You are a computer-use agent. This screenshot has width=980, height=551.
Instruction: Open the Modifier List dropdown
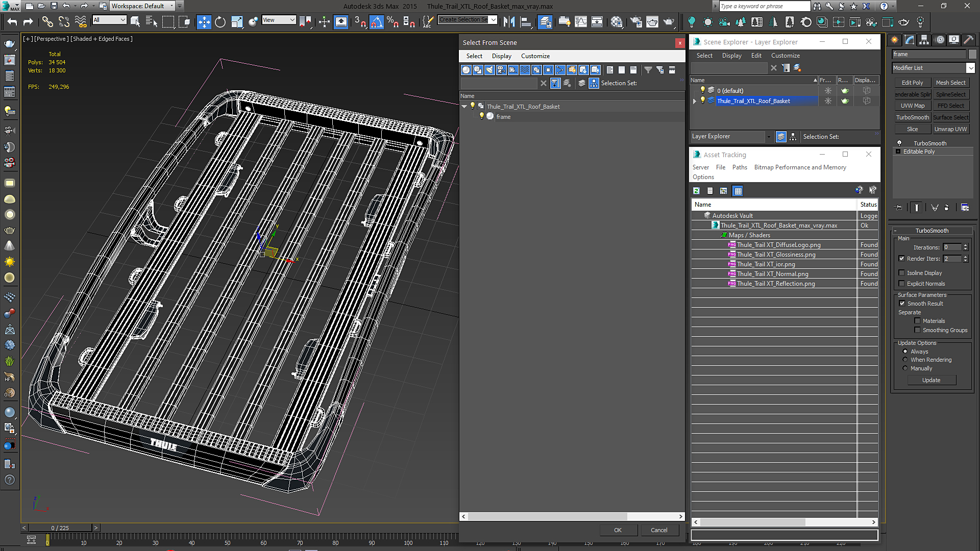click(970, 68)
